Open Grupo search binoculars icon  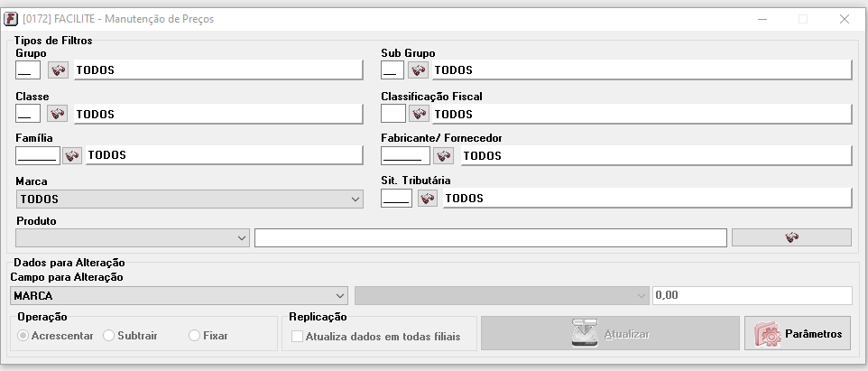[58, 70]
